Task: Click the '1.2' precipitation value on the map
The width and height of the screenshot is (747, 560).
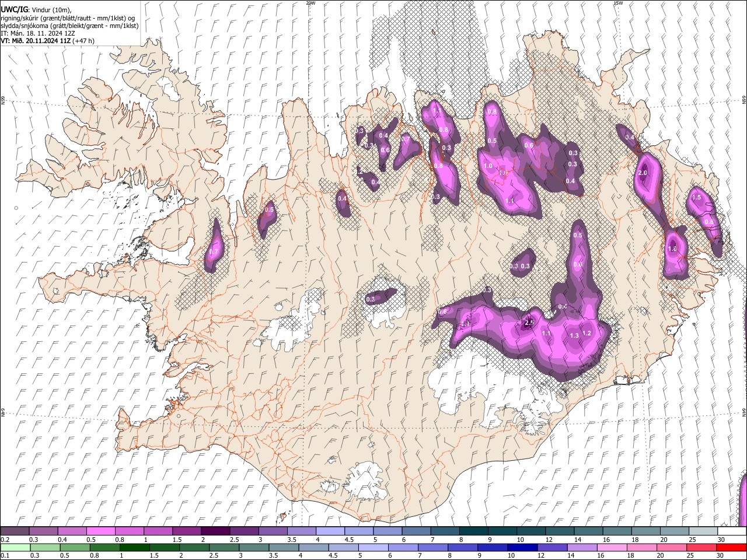Action: click(587, 333)
